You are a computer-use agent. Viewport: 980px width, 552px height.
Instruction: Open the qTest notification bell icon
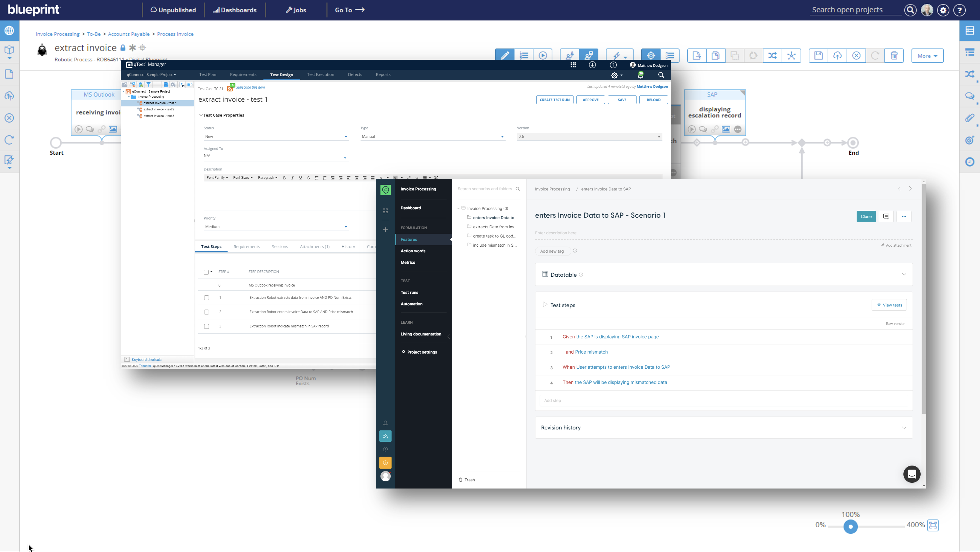[641, 75]
